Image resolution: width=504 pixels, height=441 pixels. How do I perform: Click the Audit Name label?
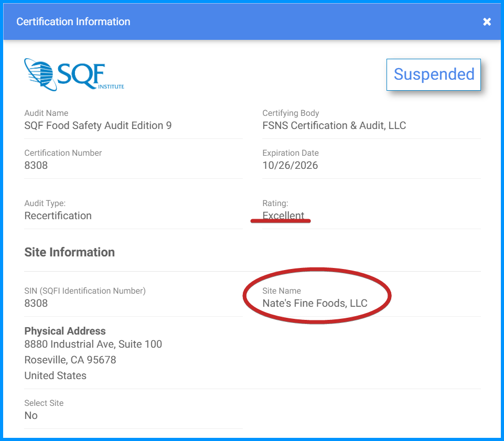tap(46, 113)
